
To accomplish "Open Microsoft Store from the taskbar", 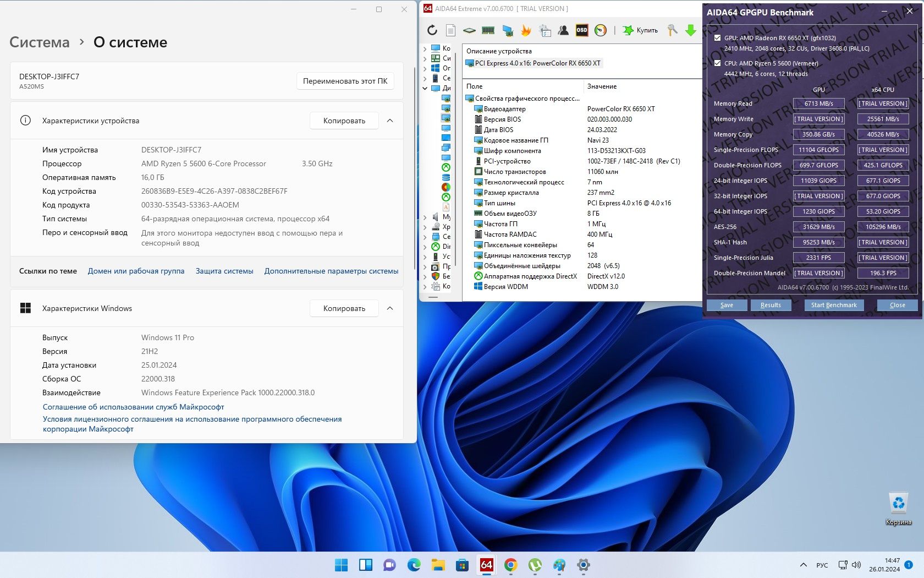I will (x=462, y=565).
